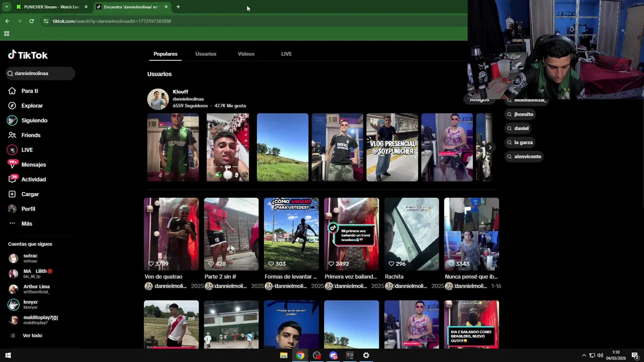Viewport: 644px width, 362px height.
Task: Open the Chrome tab list dropdown
Action: click(7, 7)
